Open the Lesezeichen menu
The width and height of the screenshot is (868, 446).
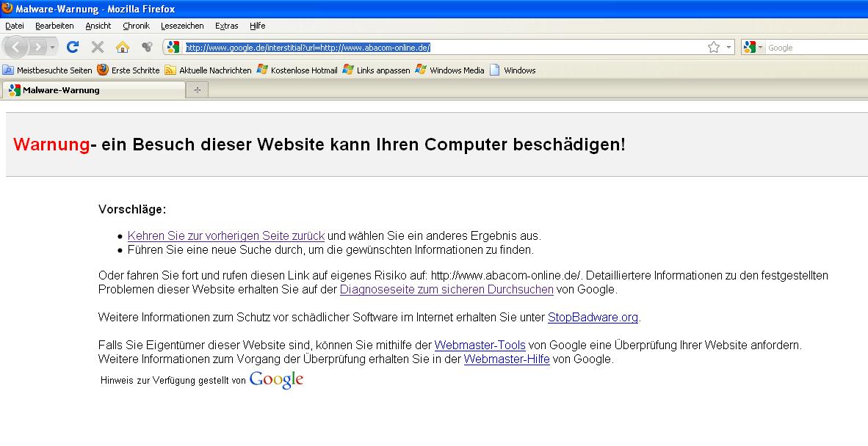(x=182, y=26)
